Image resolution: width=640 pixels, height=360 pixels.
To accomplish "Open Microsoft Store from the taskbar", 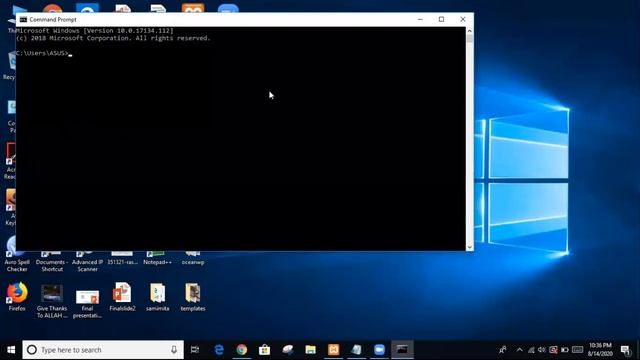I will tap(264, 350).
